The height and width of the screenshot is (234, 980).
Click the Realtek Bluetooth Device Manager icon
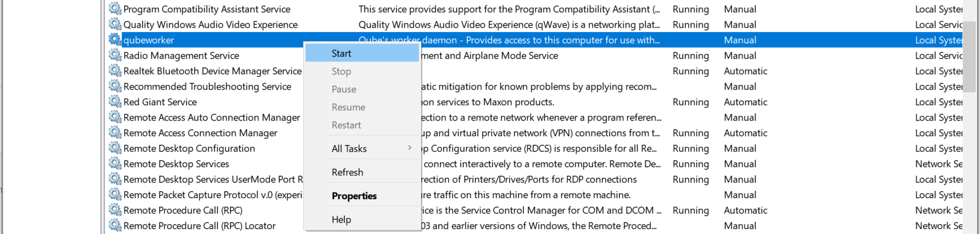coord(114,71)
